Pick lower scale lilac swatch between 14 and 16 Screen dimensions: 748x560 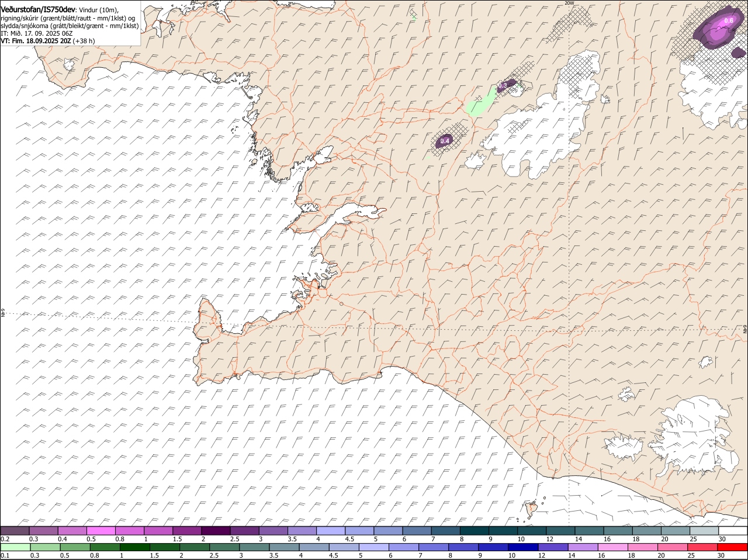point(584,547)
